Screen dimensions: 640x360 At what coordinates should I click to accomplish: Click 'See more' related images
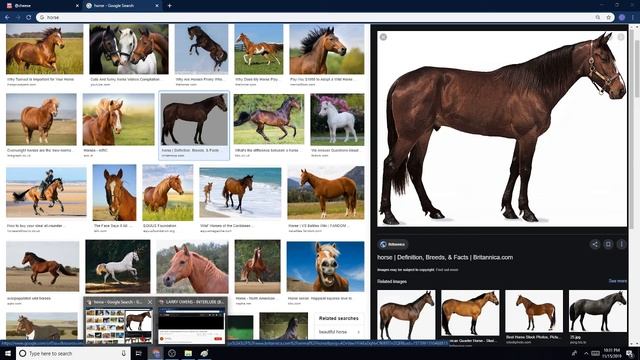pos(618,281)
